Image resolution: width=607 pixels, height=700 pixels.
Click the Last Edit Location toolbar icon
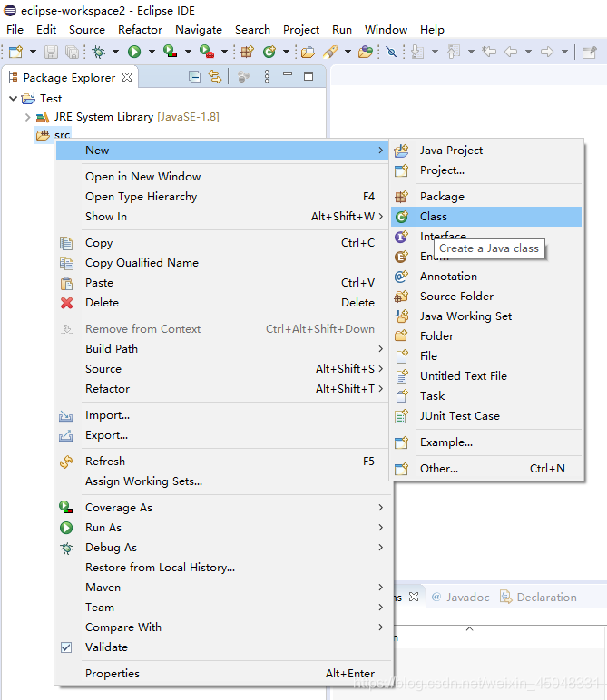(489, 52)
